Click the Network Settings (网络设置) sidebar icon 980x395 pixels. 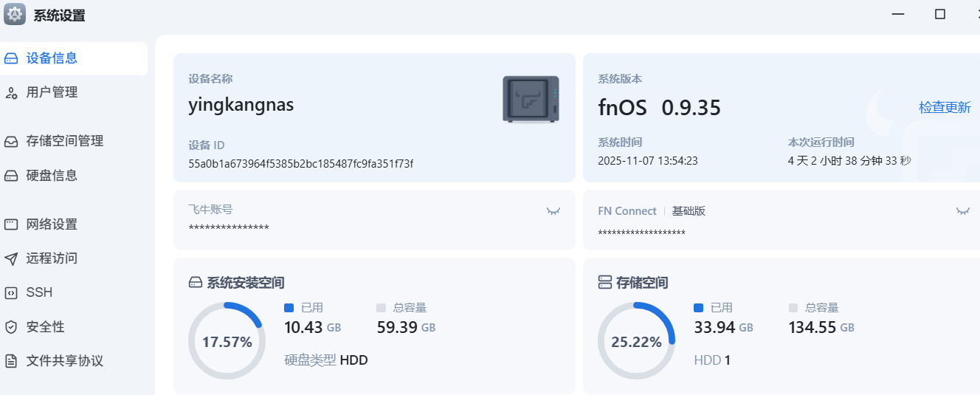tap(11, 224)
